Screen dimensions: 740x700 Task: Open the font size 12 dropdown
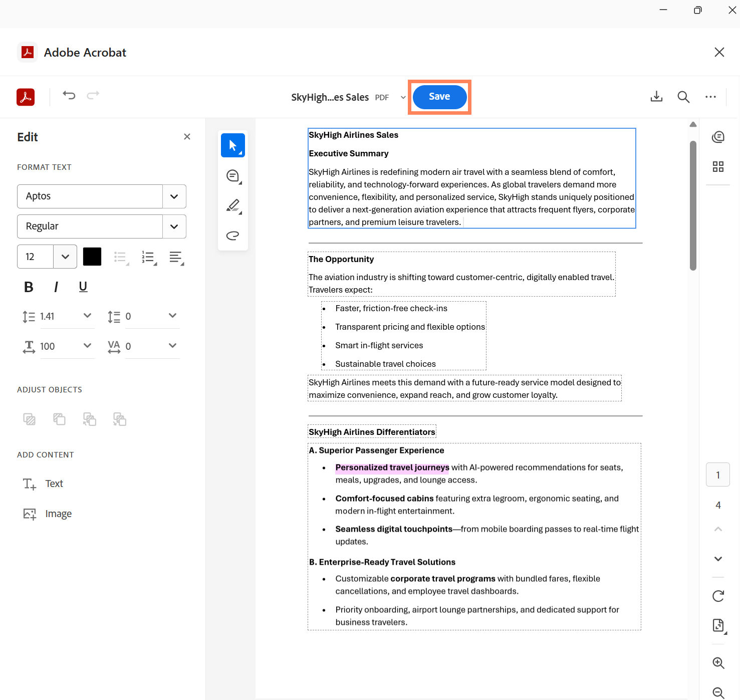tap(65, 257)
